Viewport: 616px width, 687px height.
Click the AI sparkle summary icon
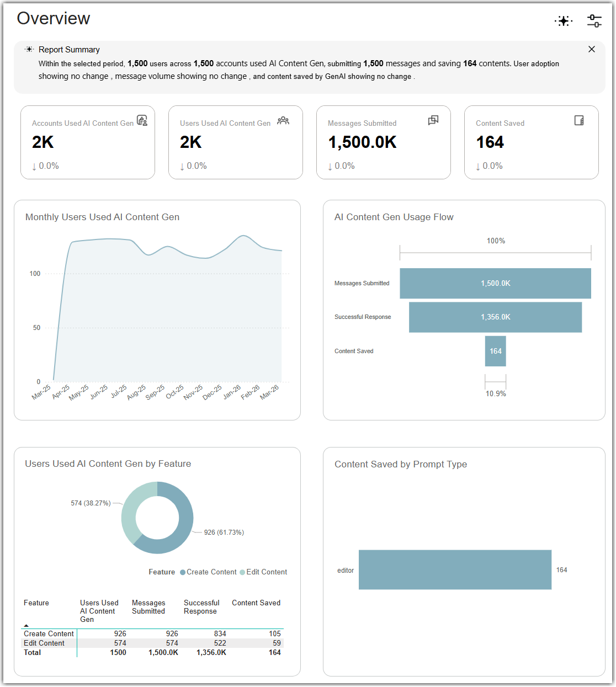[x=564, y=21]
